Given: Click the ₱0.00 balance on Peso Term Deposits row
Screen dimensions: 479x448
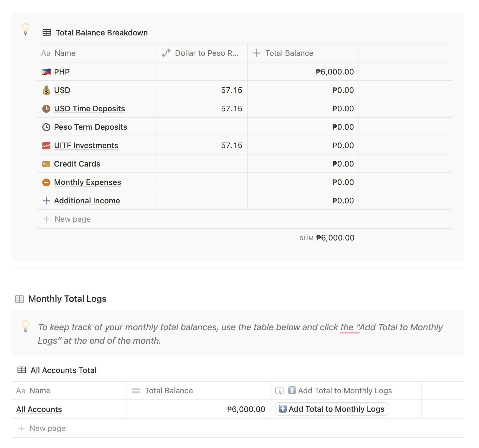Looking at the screenshot, I should tap(303, 127).
